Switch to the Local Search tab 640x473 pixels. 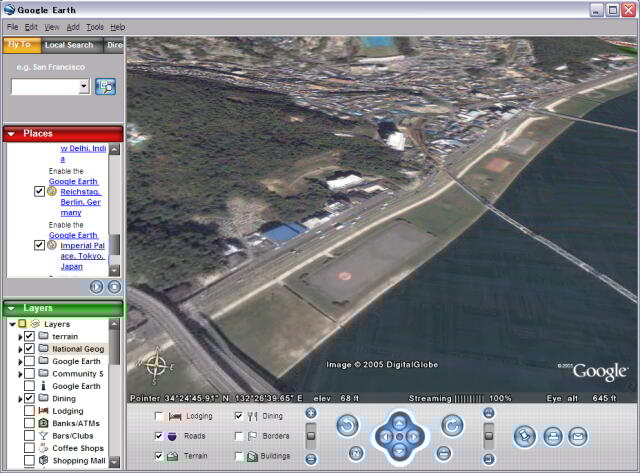[68, 45]
